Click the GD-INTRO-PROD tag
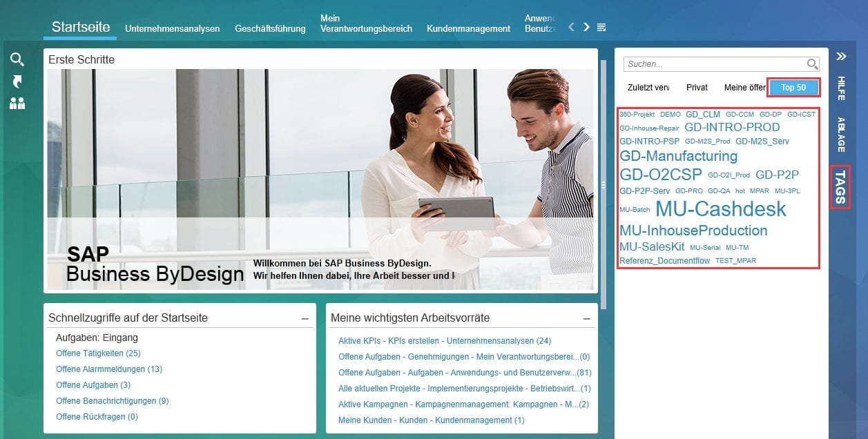The height and width of the screenshot is (439, 868). (732, 128)
